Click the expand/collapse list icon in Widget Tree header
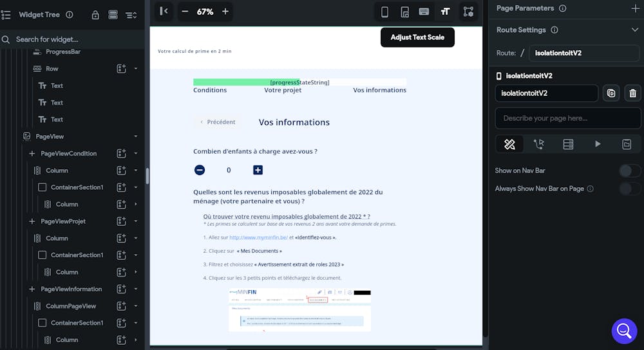644x350 pixels. tap(131, 15)
